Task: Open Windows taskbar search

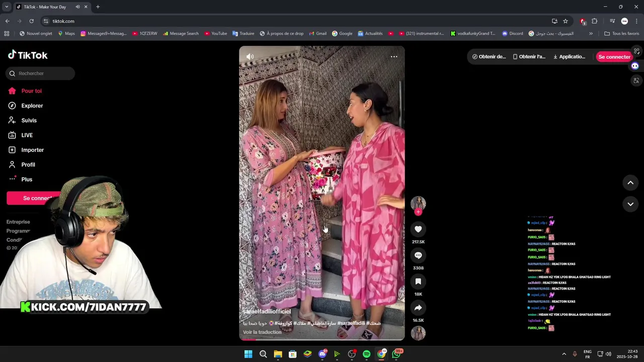Action: (263, 354)
